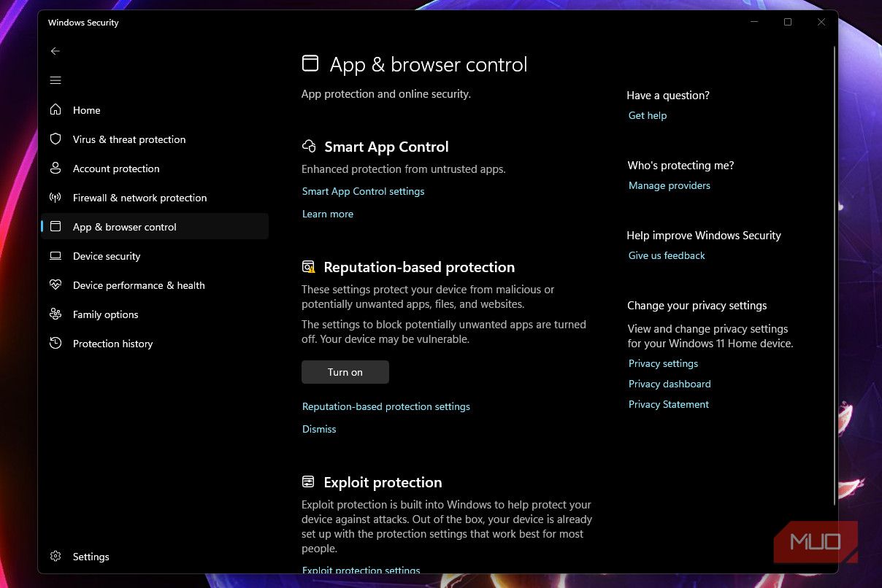Image resolution: width=882 pixels, height=588 pixels.
Task: Click the App & browser control sidebar icon
Action: [55, 226]
